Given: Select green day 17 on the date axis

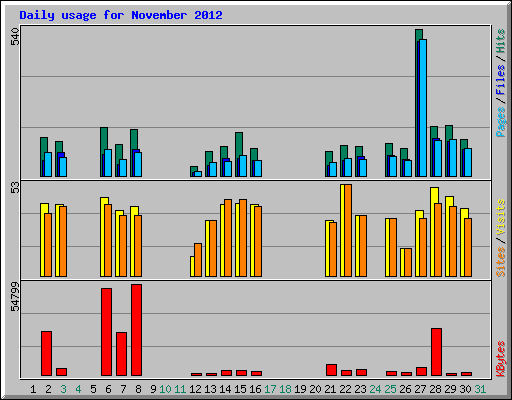Looking at the screenshot, I should point(270,389).
